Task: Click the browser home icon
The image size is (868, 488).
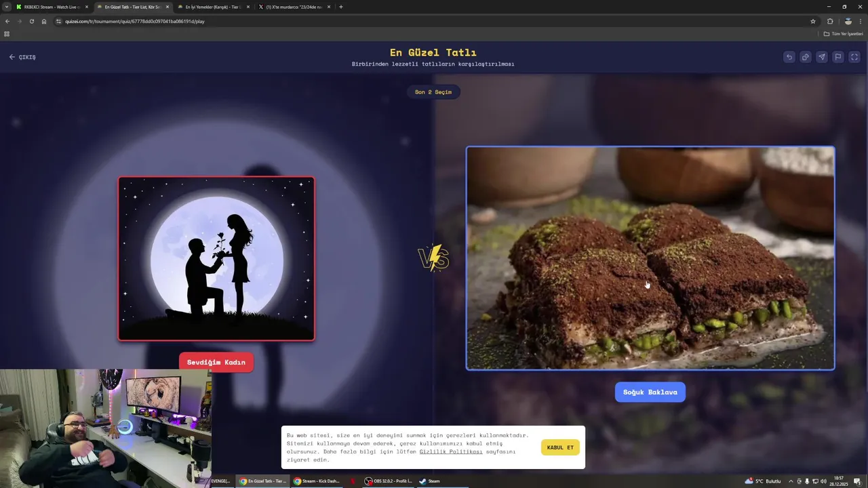Action: [x=44, y=21]
